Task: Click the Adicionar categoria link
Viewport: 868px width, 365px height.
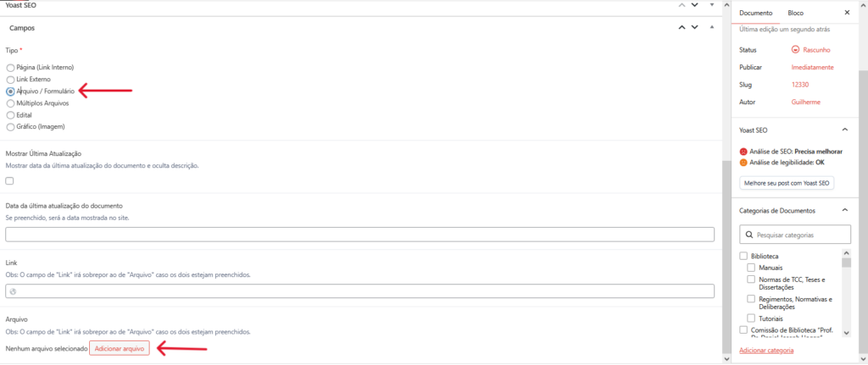Action: coord(766,350)
